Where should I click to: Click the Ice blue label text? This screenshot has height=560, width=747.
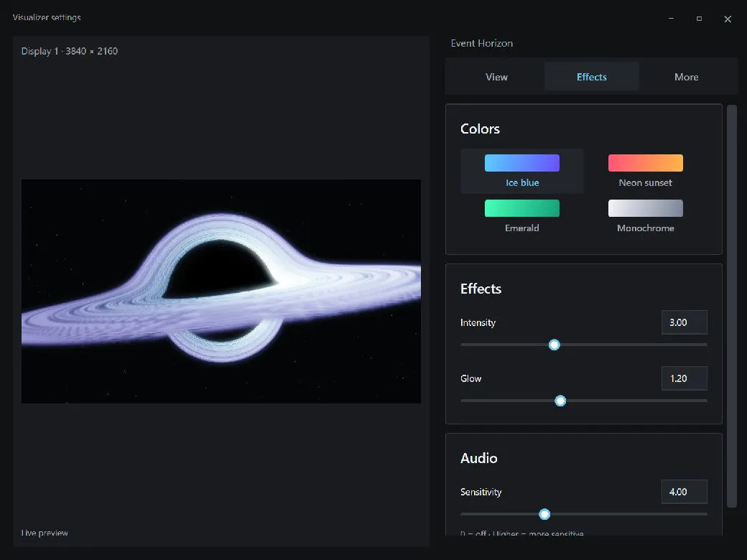click(x=522, y=183)
